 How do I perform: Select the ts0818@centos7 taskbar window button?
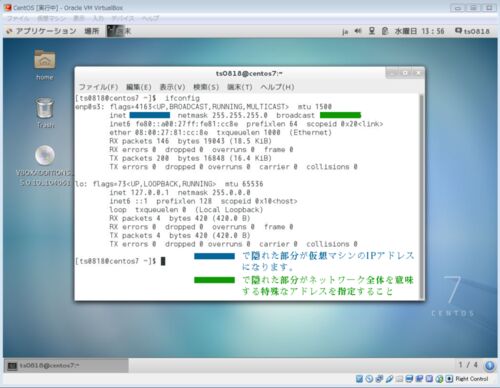66,366
